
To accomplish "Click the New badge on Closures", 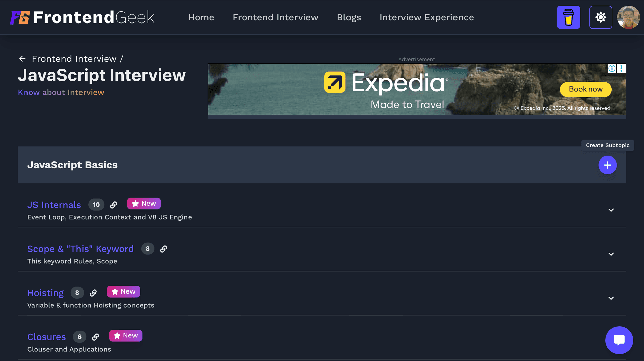I will 125,335.
